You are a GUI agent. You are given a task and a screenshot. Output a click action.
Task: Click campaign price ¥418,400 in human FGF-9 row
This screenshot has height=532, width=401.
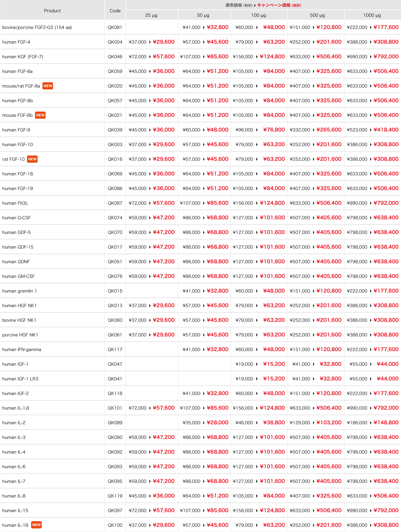(x=386, y=130)
